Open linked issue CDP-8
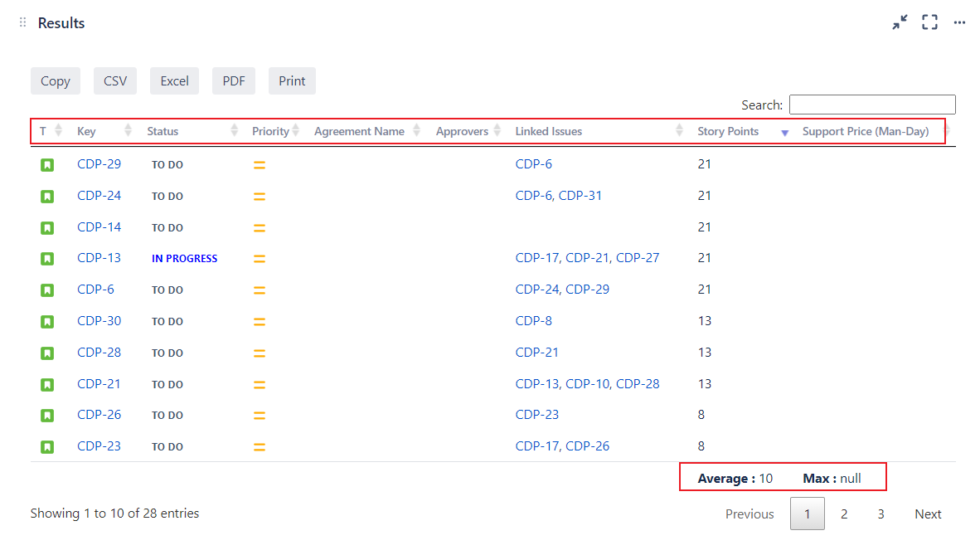The height and width of the screenshot is (555, 980). point(534,320)
